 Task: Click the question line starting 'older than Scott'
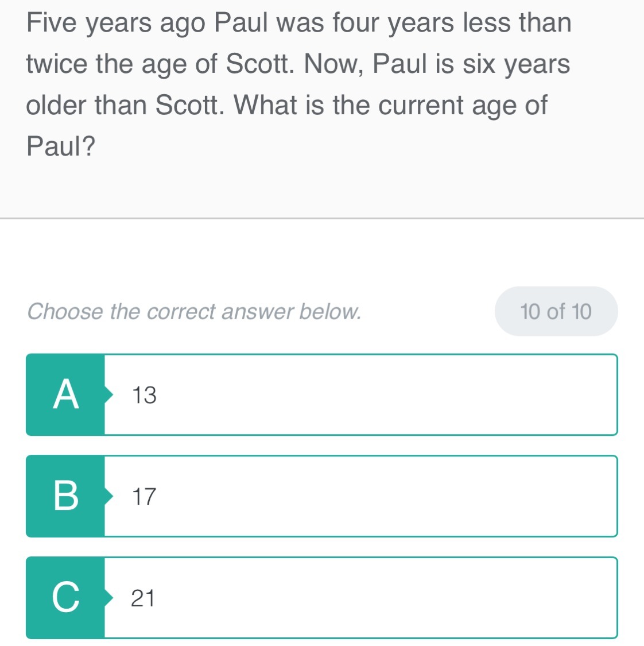point(287,105)
